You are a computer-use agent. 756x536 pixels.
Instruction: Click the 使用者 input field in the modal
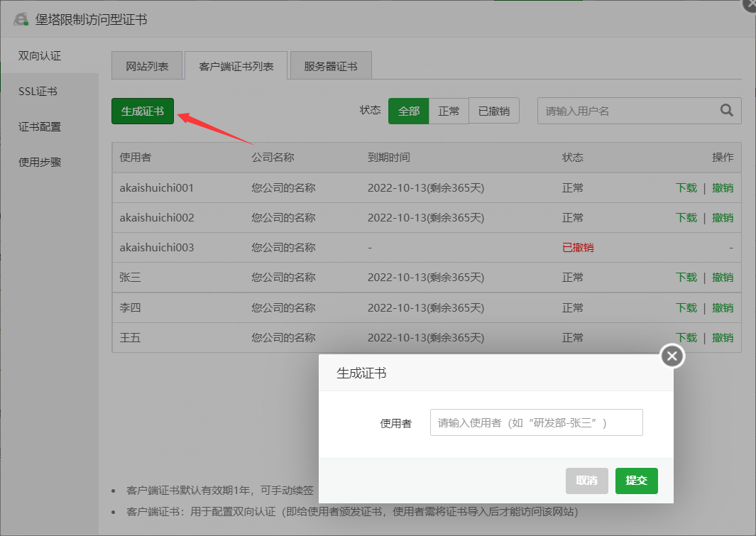(535, 422)
